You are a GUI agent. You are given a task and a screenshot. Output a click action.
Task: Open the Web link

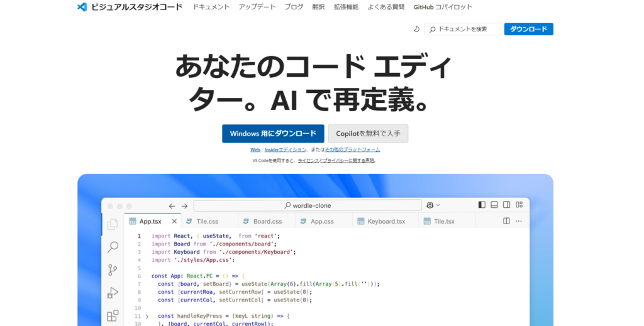click(x=255, y=149)
